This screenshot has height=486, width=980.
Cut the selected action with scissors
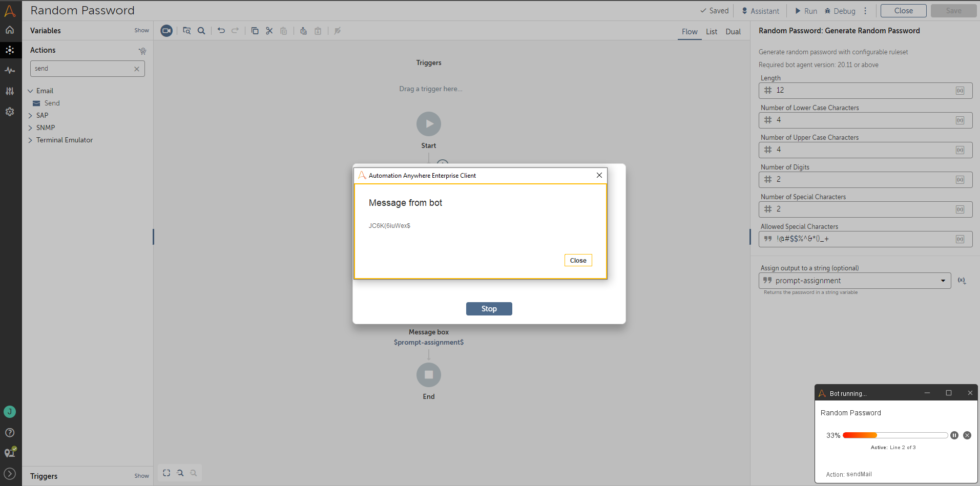[x=269, y=31]
